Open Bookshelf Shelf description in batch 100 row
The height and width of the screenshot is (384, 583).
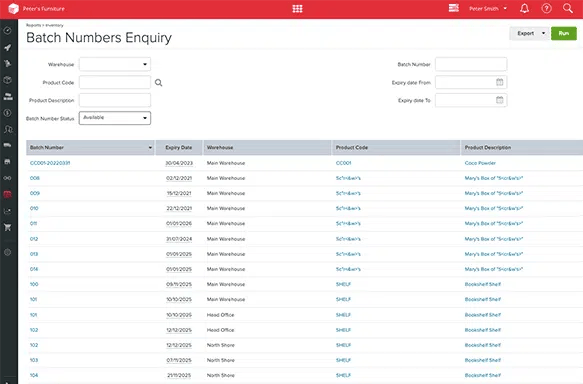483,284
